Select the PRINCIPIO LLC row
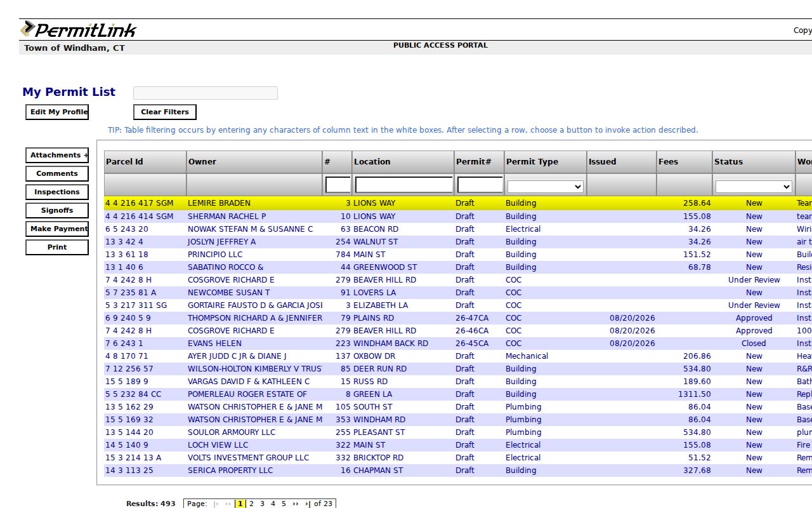The height and width of the screenshot is (508, 812). pyautogui.click(x=458, y=255)
